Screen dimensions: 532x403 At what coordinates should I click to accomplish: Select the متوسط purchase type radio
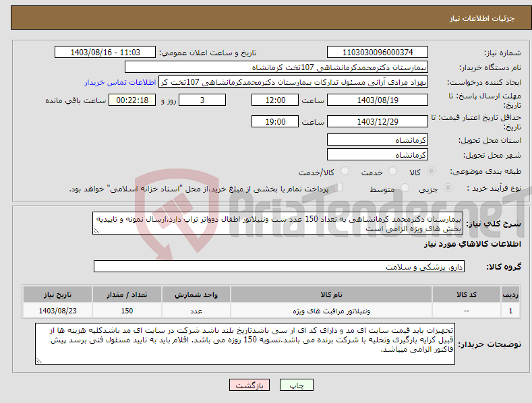405,187
